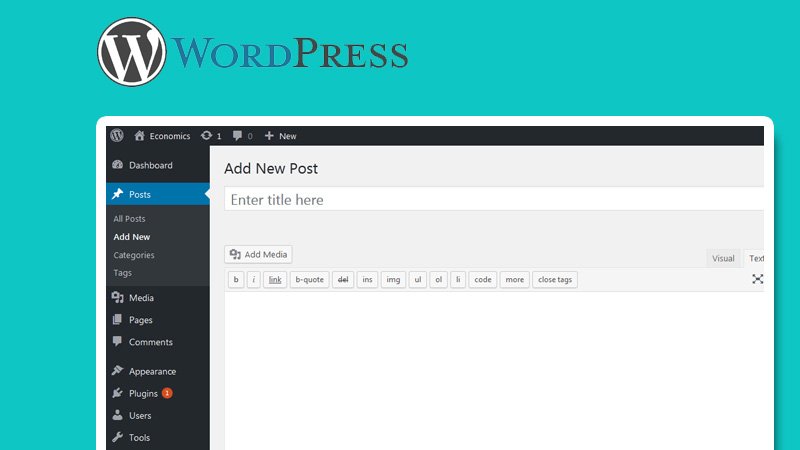Insert italic tag with i button

point(254,280)
